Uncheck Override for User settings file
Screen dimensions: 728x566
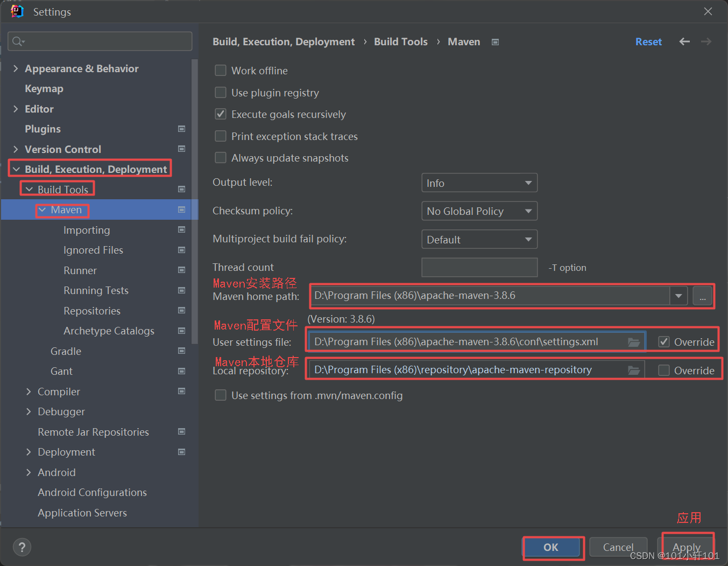tap(664, 342)
